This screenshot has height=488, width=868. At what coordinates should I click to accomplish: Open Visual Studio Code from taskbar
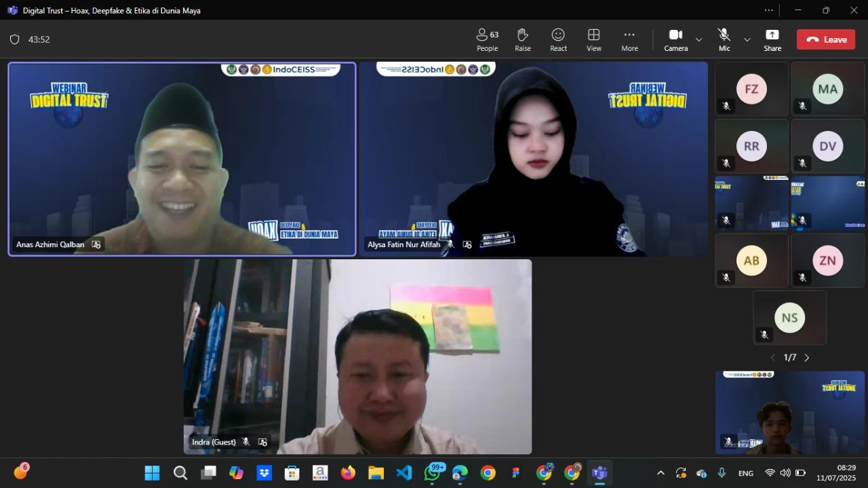[404, 473]
